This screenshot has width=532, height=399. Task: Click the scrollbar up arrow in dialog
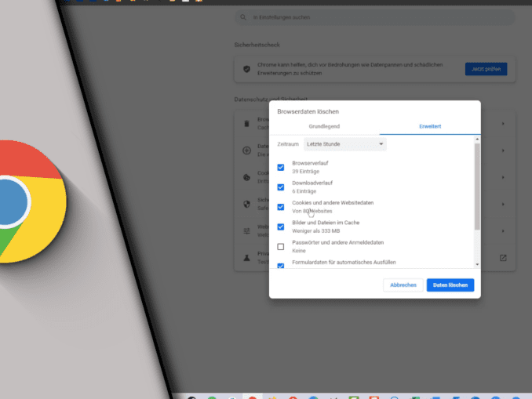point(477,140)
